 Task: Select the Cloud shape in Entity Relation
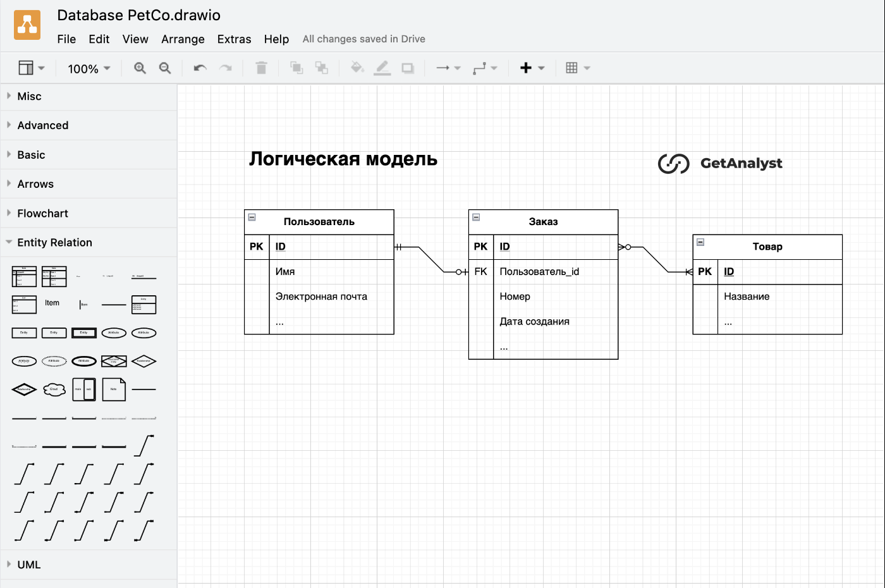(x=54, y=389)
